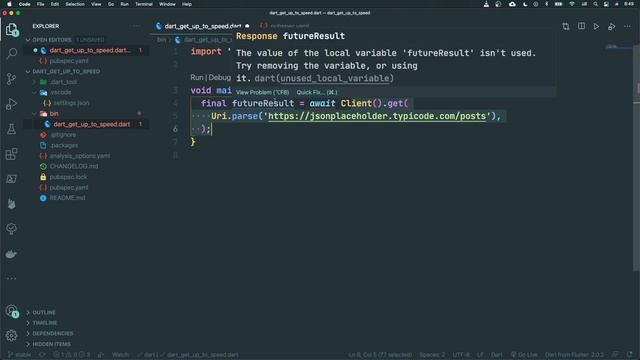Open the Testing beaker view
640x360 pixels.
(11, 129)
